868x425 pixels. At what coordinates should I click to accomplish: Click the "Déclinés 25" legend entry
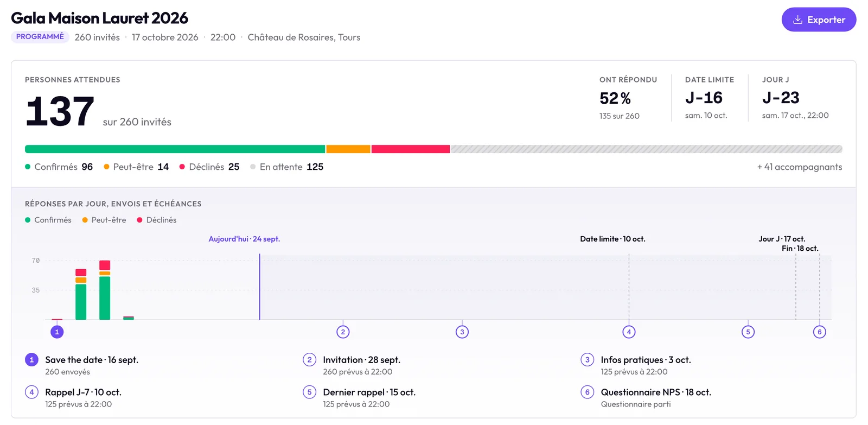pos(209,167)
